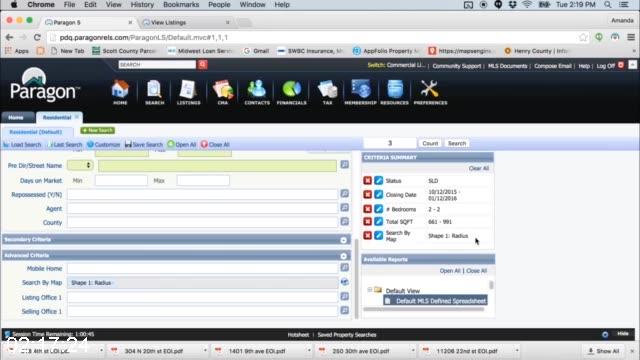This screenshot has width=640, height=360.
Task: Open the History menu
Action: click(142, 5)
